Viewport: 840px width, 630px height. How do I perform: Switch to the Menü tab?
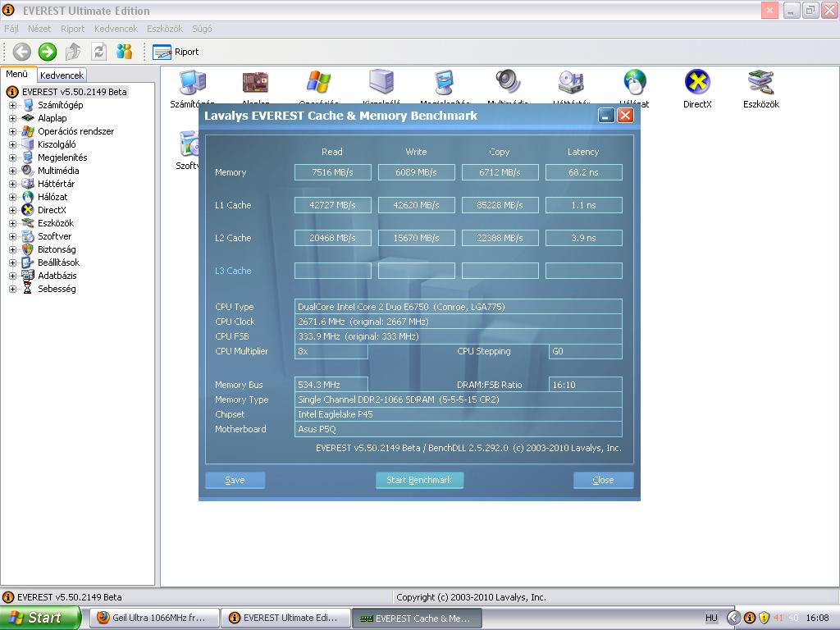point(17,75)
